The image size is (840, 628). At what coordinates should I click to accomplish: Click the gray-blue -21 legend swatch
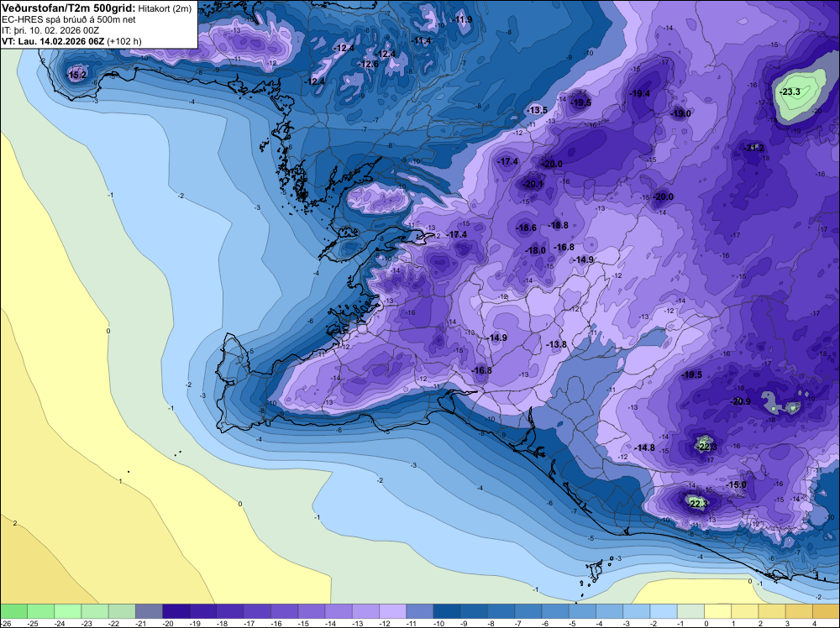coord(149,611)
